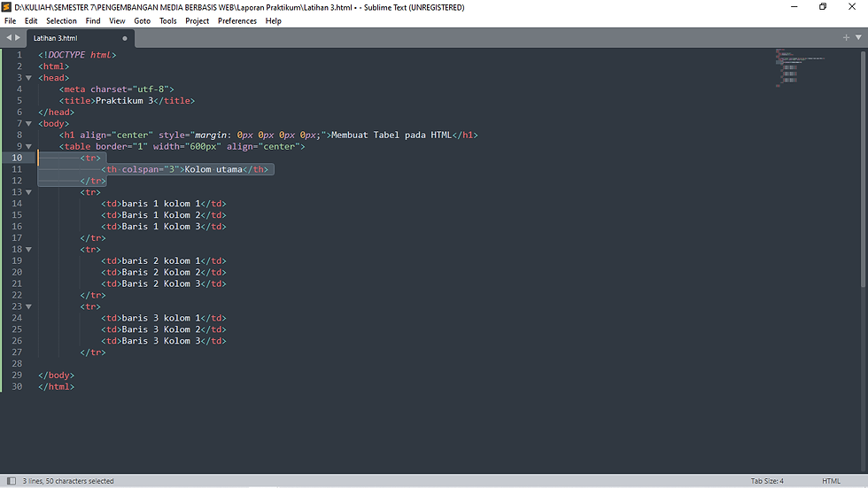This screenshot has width=868, height=488.
Task: Place cursor on 'Praktikum 3' title text
Action: 124,101
